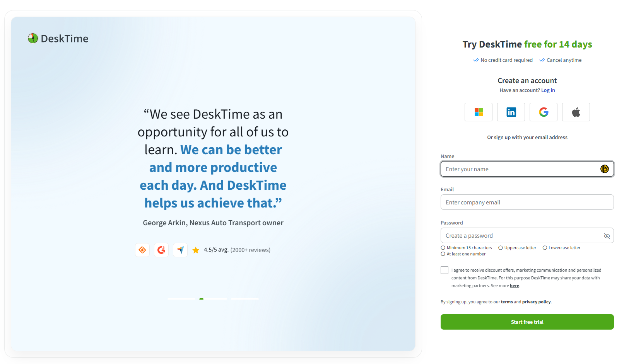Click into the Create a password field
The width and height of the screenshot is (624, 364).
click(520, 235)
